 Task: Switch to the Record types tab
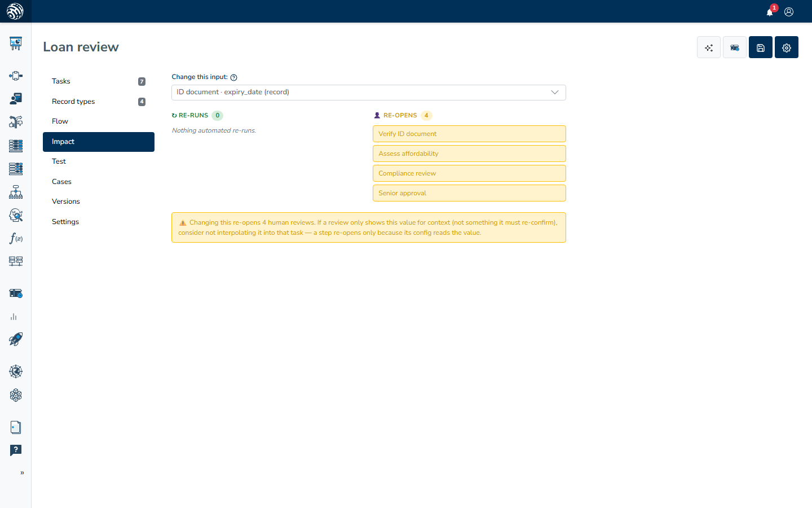pyautogui.click(x=99, y=102)
